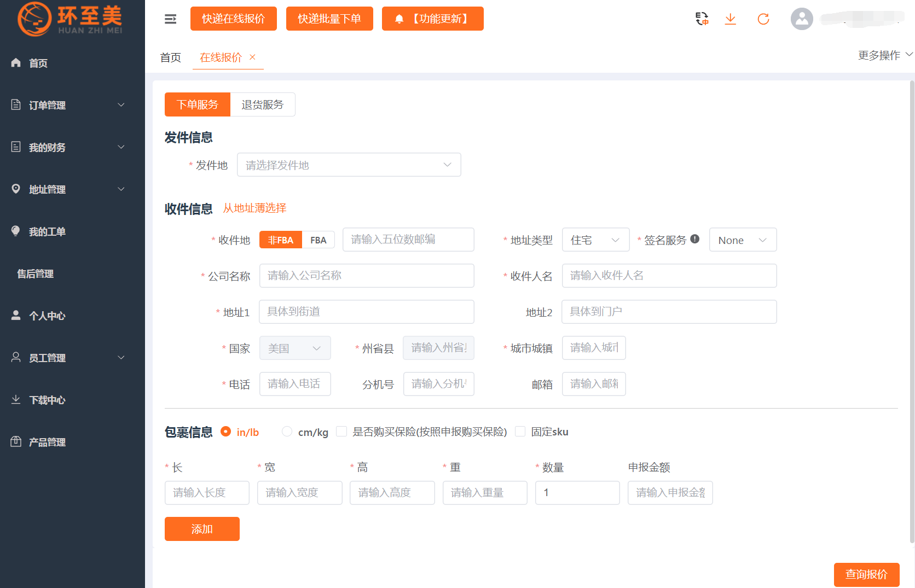Check the 是否购买保险 insurance checkbox
915x588 pixels.
pyautogui.click(x=341, y=432)
